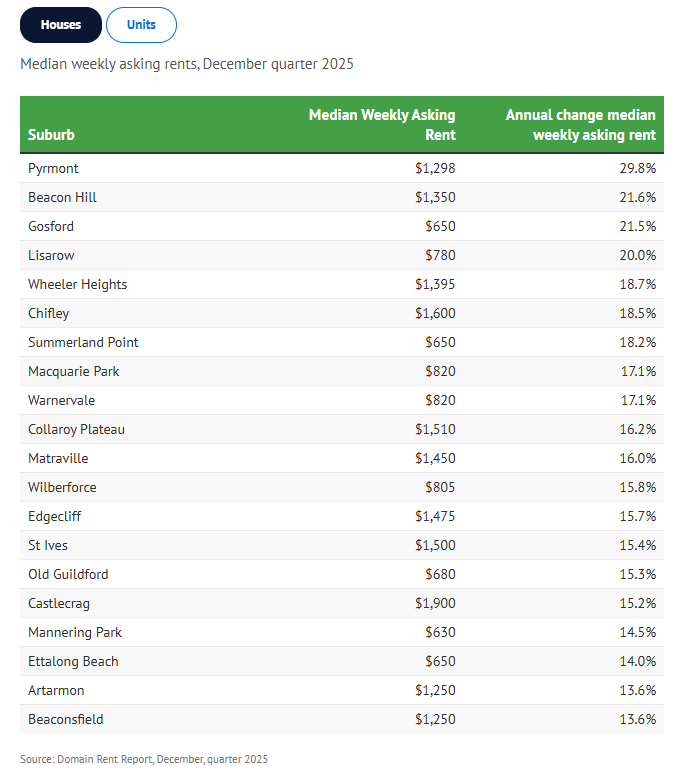Select the Ettalong Beach row
683x772 pixels.
[x=342, y=661]
